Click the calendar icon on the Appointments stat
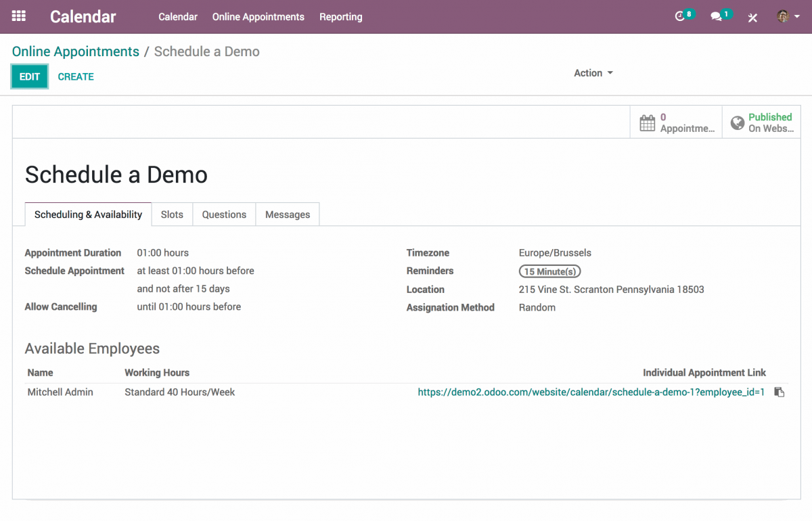 click(x=647, y=121)
